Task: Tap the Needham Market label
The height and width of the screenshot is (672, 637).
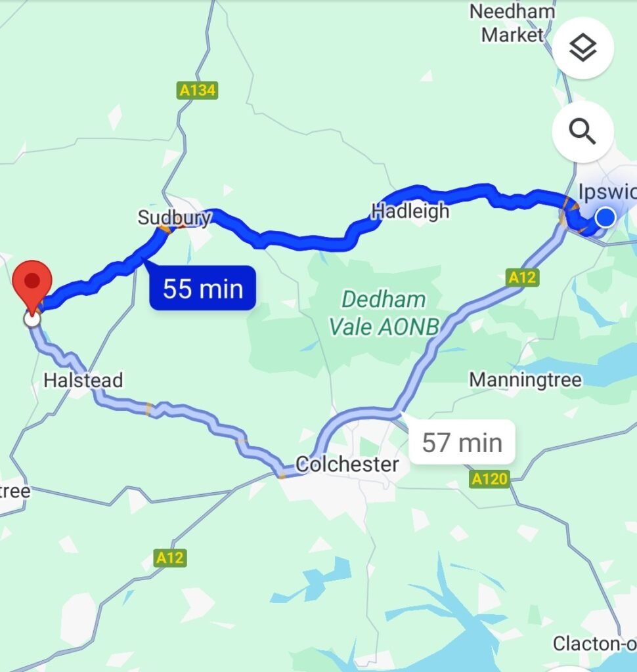Action: coord(512,23)
